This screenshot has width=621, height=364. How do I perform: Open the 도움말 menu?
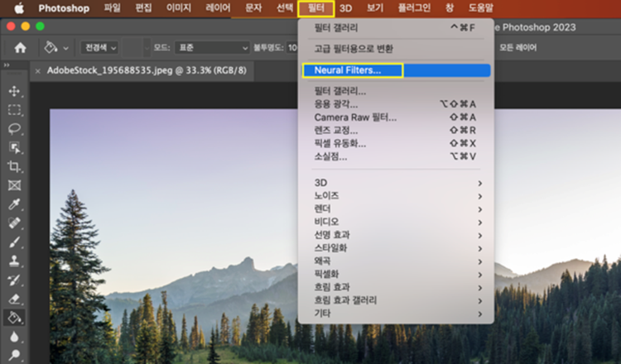481,8
